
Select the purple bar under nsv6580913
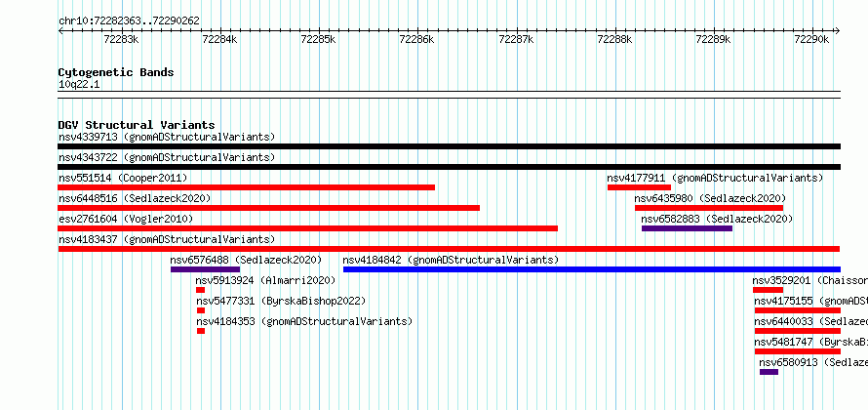coord(769,372)
